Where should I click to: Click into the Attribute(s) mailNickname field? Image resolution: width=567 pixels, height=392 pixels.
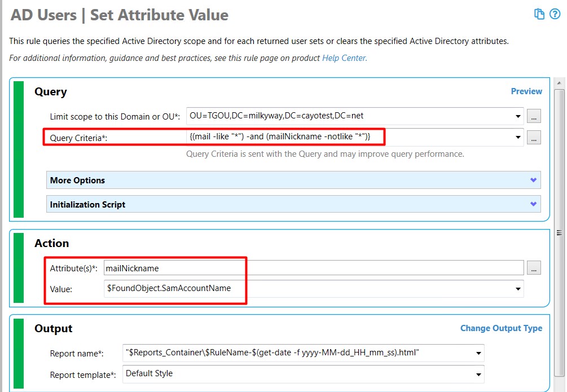314,268
